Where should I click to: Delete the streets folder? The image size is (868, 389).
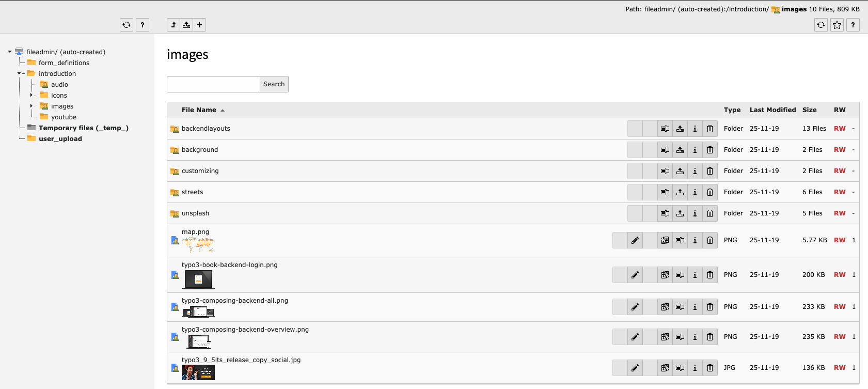710,192
